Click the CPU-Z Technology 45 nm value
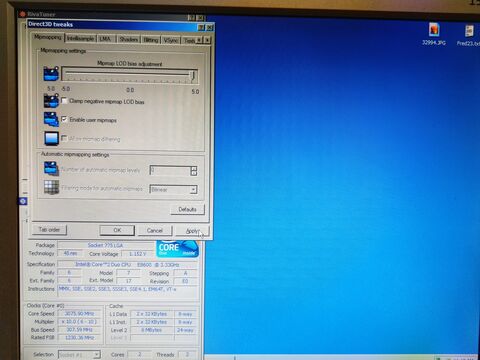480x360 pixels. click(70, 253)
